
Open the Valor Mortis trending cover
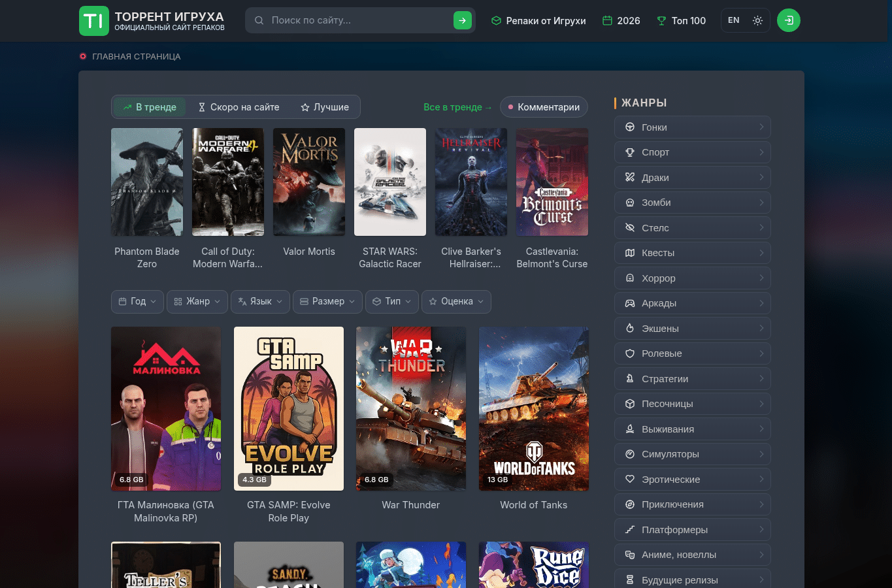click(x=309, y=182)
